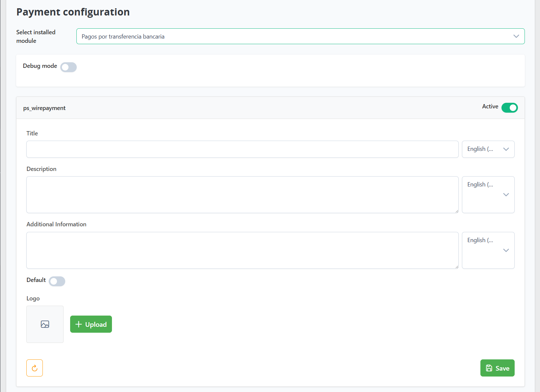
Task: Click the Logo label
Action: click(33, 298)
